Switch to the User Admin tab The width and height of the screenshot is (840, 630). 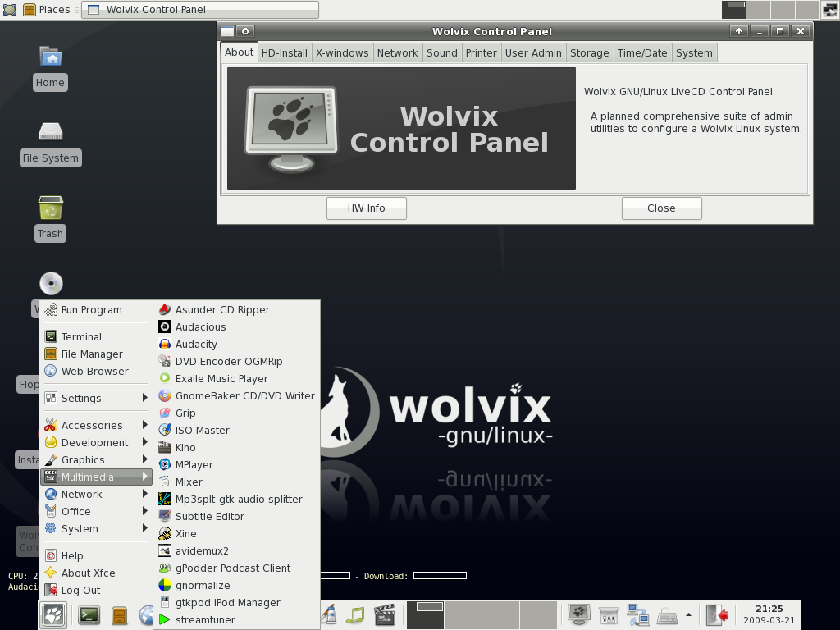tap(533, 53)
